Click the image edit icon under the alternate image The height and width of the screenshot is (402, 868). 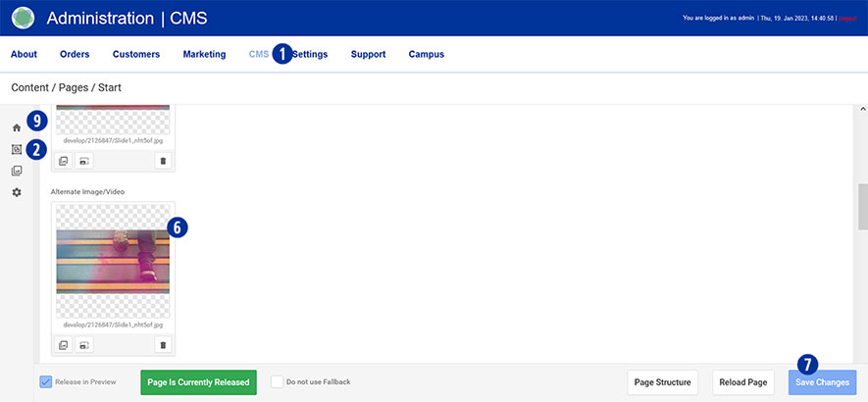point(84,344)
